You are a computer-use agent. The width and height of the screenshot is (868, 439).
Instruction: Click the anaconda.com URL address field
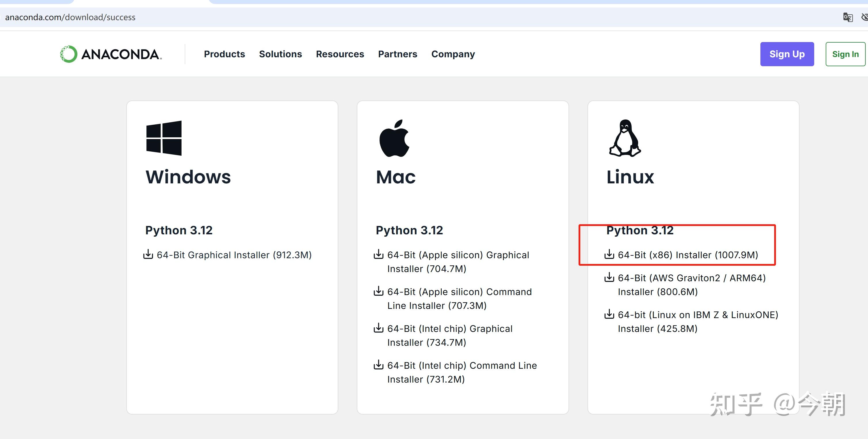[x=70, y=17]
